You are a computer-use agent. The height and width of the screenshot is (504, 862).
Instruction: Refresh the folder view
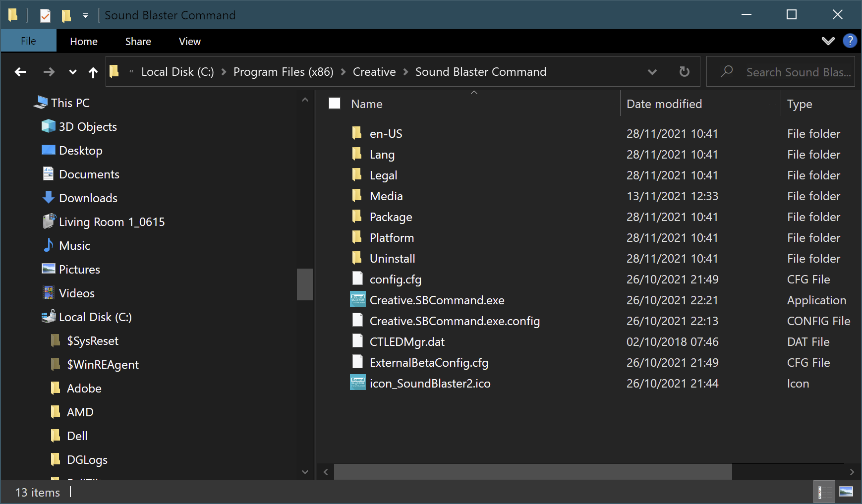click(x=685, y=72)
